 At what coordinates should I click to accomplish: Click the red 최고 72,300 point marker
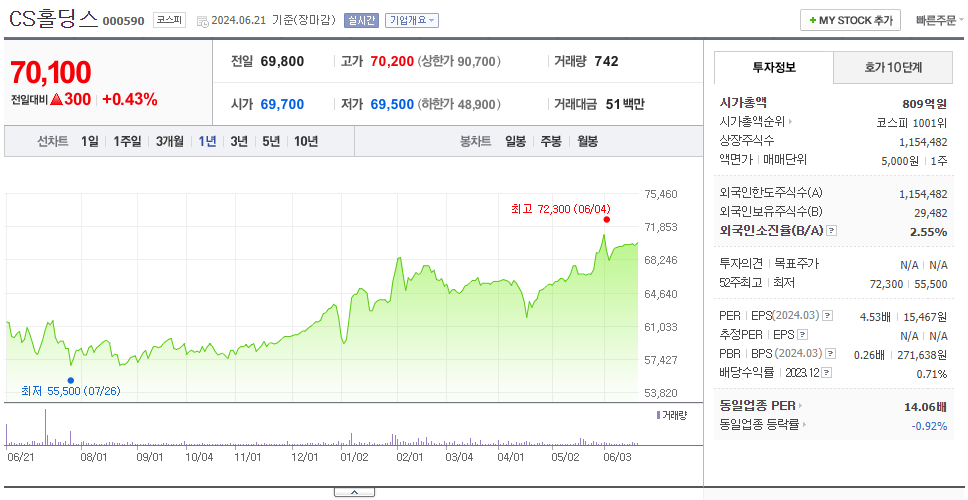click(606, 219)
